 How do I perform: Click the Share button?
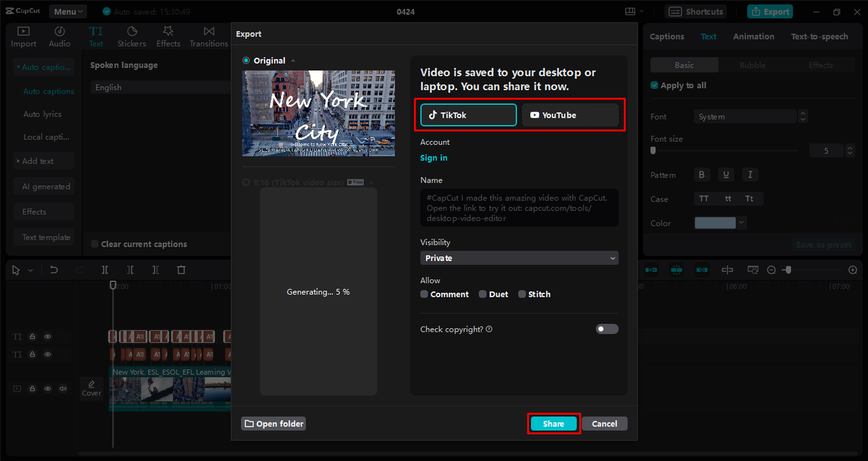pos(553,424)
